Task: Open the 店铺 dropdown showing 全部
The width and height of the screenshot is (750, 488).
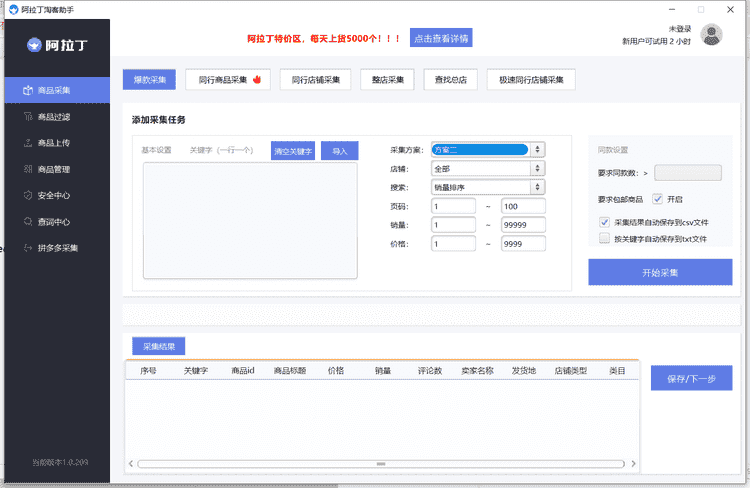Action: [x=488, y=168]
